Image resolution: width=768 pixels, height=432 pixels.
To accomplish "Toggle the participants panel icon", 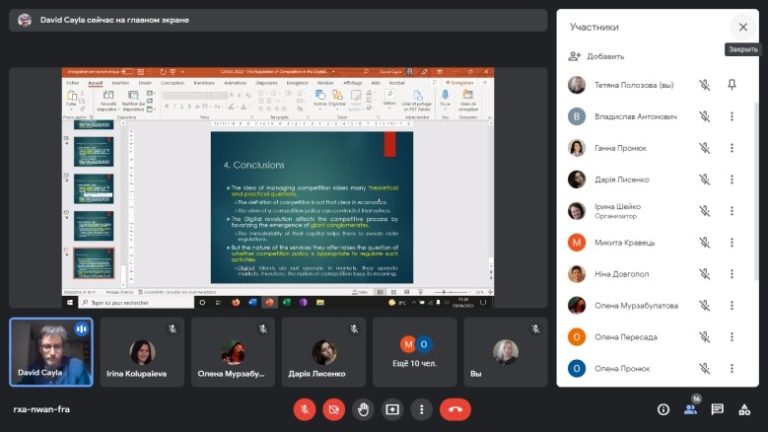I will (691, 409).
